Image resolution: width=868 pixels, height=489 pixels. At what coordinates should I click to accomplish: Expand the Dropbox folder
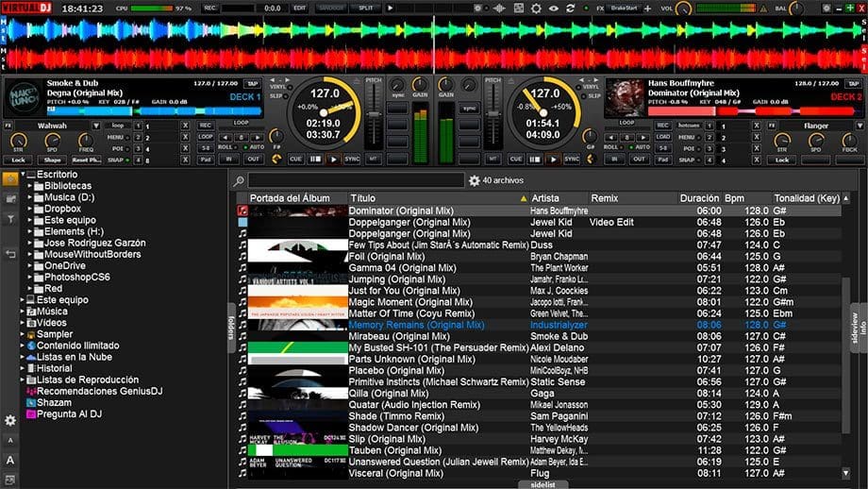click(30, 209)
